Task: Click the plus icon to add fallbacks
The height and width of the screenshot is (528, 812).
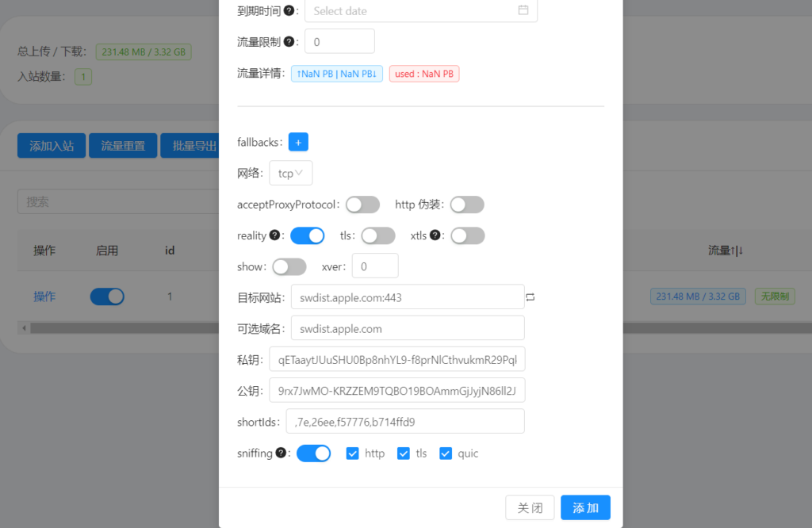Action: pyautogui.click(x=298, y=142)
